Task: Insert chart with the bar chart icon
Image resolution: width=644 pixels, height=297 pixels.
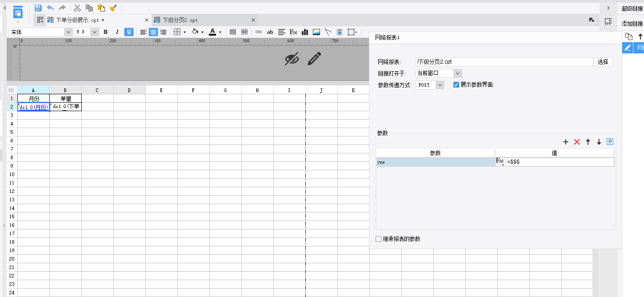Action: coord(305,32)
